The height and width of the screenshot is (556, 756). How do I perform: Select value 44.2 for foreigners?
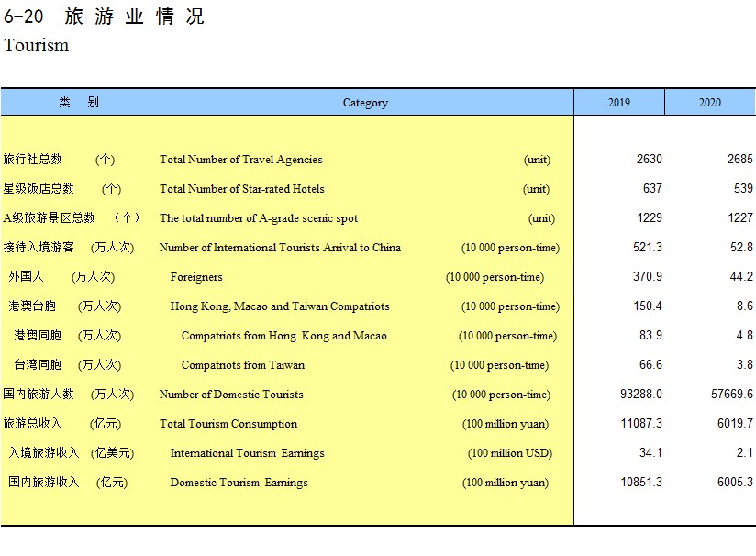tap(741, 277)
